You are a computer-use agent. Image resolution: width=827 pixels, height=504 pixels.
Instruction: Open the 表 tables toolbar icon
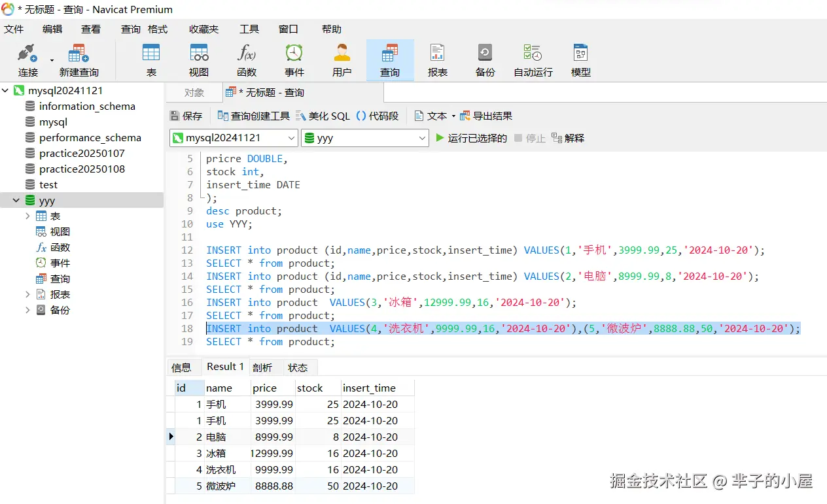(x=151, y=60)
